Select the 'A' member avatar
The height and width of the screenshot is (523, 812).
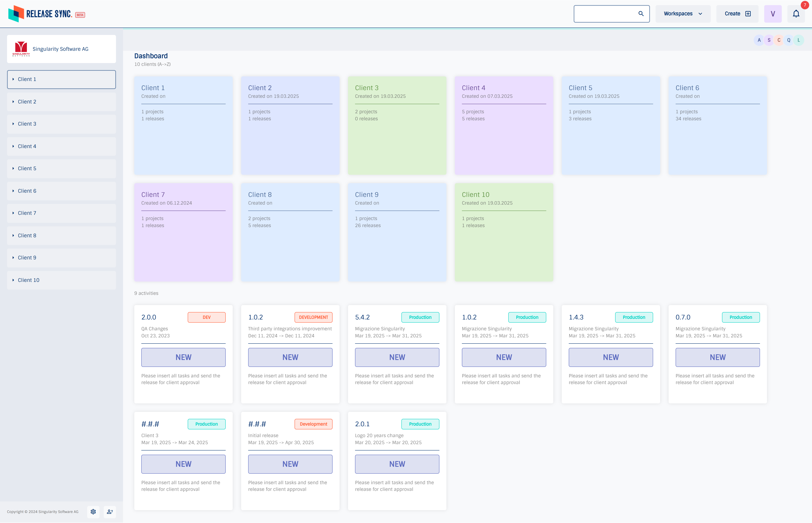(x=759, y=40)
